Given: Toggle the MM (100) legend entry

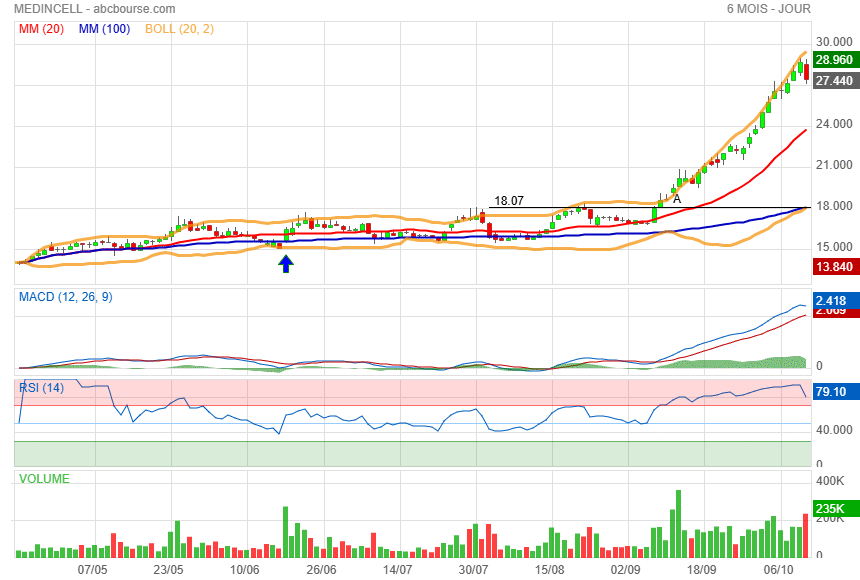Looking at the screenshot, I should tap(104, 29).
